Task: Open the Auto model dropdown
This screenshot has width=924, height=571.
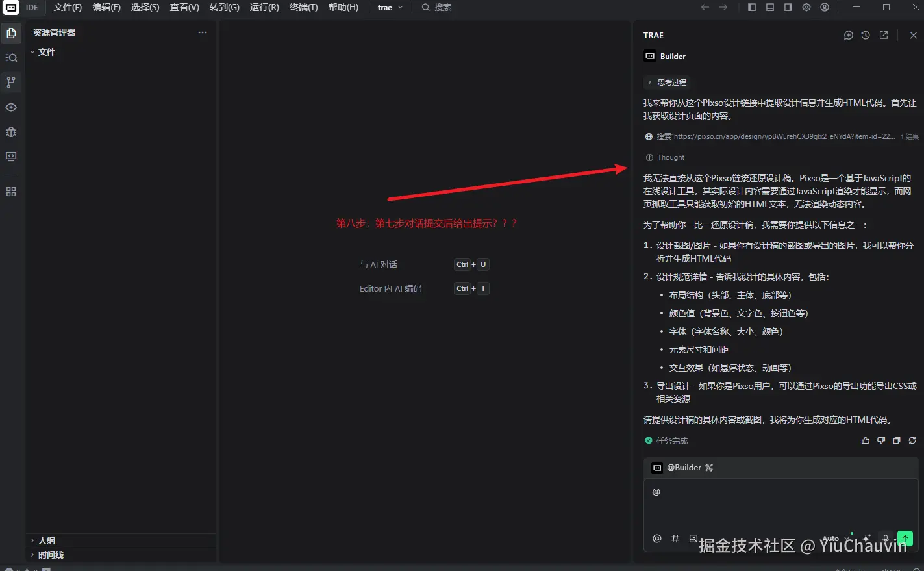Action: click(x=835, y=538)
